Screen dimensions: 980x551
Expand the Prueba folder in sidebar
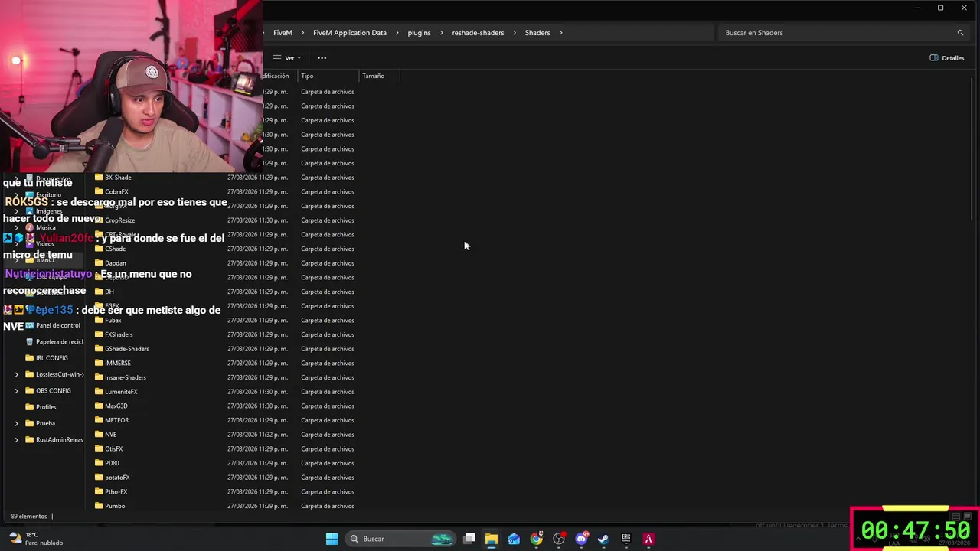point(17,423)
